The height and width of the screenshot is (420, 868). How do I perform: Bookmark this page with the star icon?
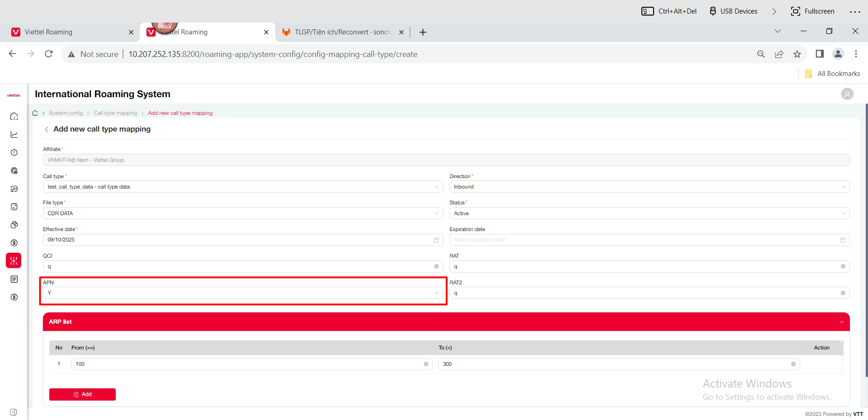coord(797,54)
